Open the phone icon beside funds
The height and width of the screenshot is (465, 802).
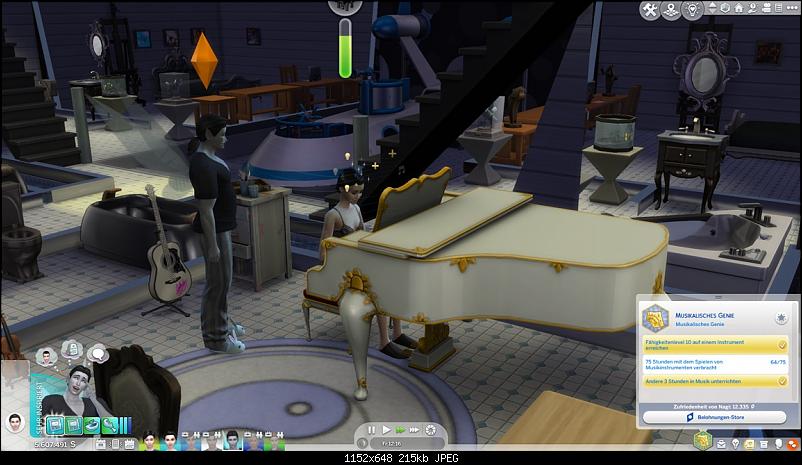[x=115, y=444]
